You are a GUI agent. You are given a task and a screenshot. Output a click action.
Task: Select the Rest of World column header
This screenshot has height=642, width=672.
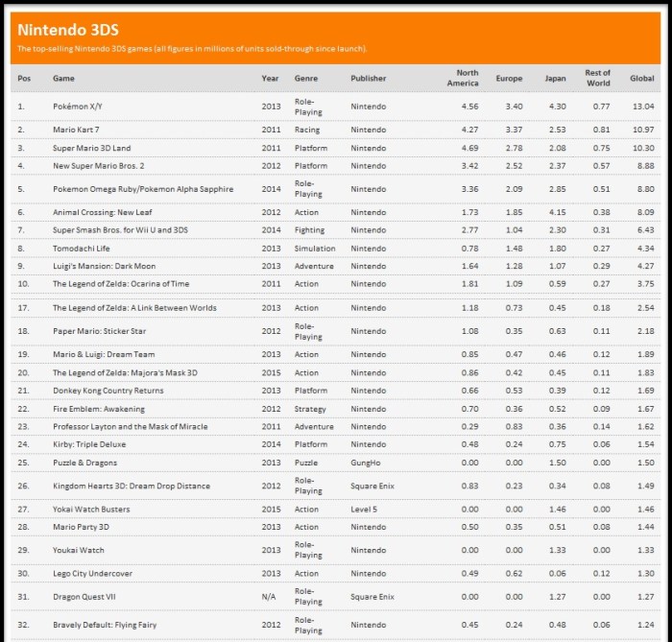click(x=598, y=78)
